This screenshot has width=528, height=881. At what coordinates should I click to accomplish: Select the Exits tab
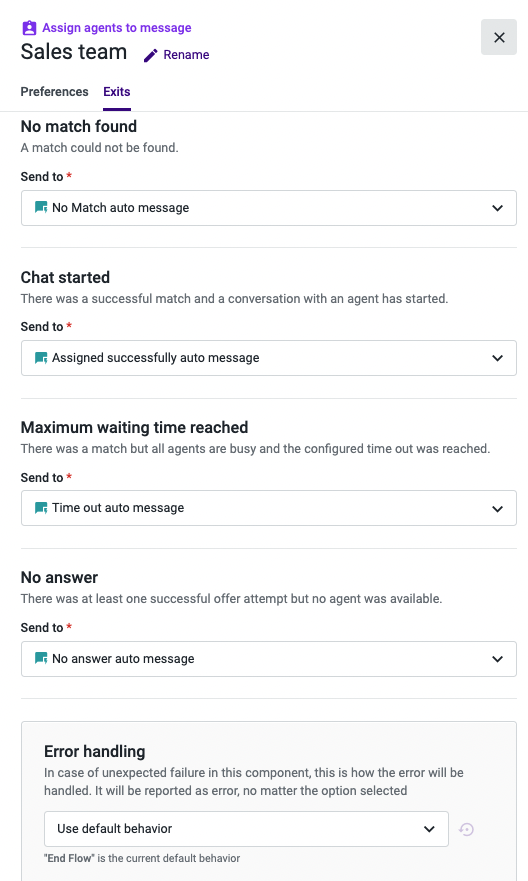(117, 92)
